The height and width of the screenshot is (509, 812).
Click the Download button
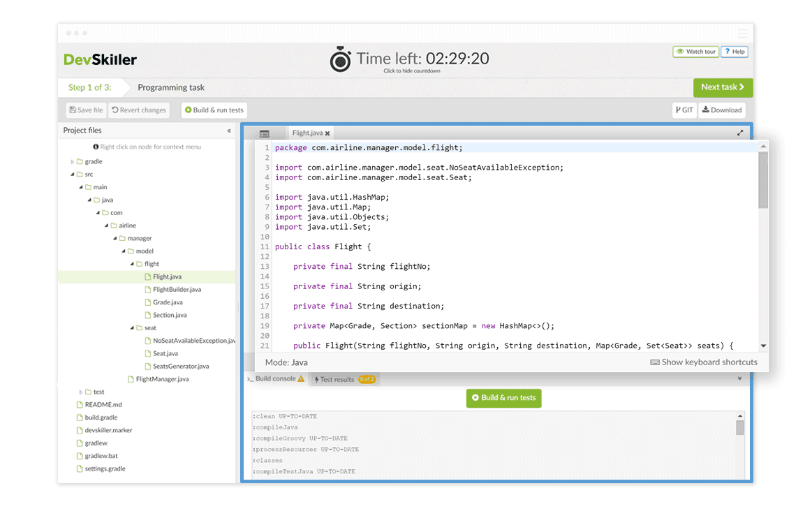[x=722, y=110]
